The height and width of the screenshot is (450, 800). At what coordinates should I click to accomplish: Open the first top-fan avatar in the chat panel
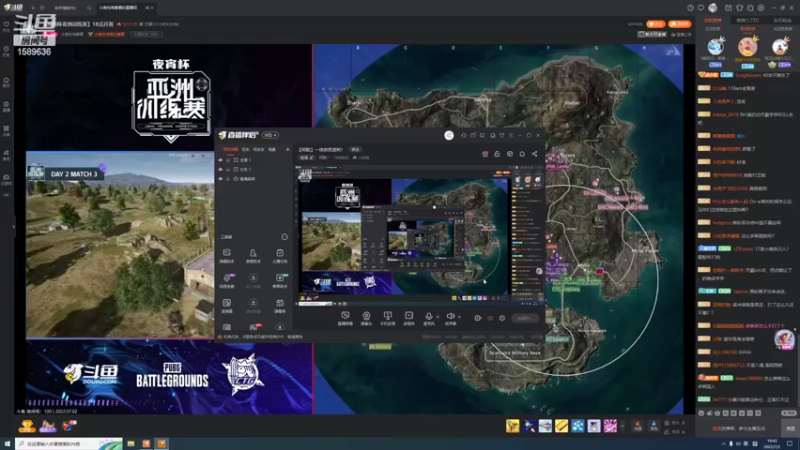coord(716,46)
